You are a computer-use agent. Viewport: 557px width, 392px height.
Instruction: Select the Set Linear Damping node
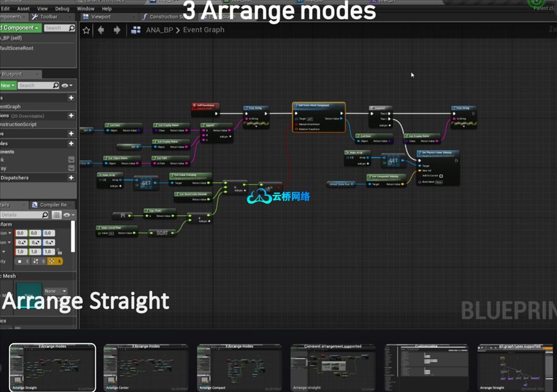pyautogui.click(x=191, y=179)
